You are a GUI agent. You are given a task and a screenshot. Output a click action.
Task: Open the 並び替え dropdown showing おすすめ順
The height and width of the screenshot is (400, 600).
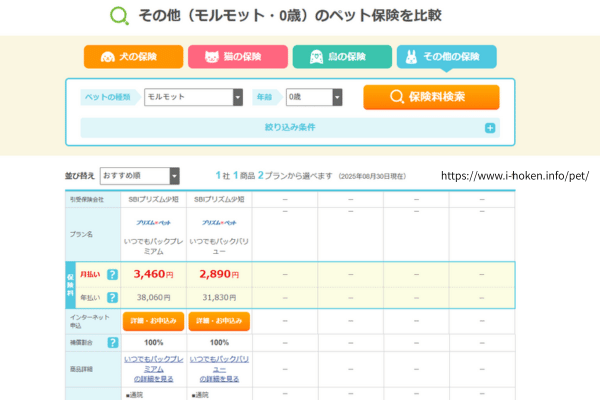coord(139,176)
